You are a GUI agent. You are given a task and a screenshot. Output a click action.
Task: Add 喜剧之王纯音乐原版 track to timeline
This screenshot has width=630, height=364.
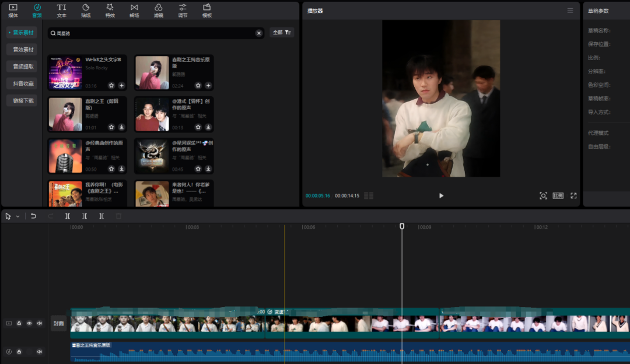pyautogui.click(x=208, y=86)
